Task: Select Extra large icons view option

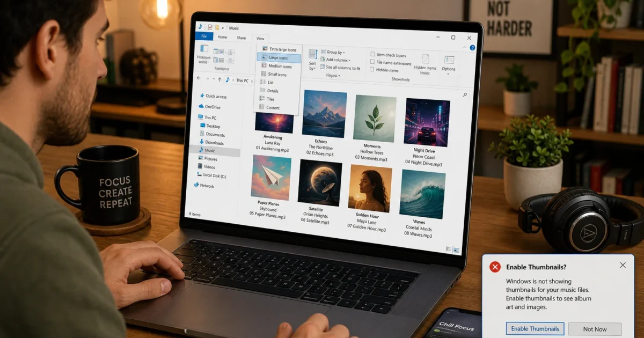Action: 278,49
